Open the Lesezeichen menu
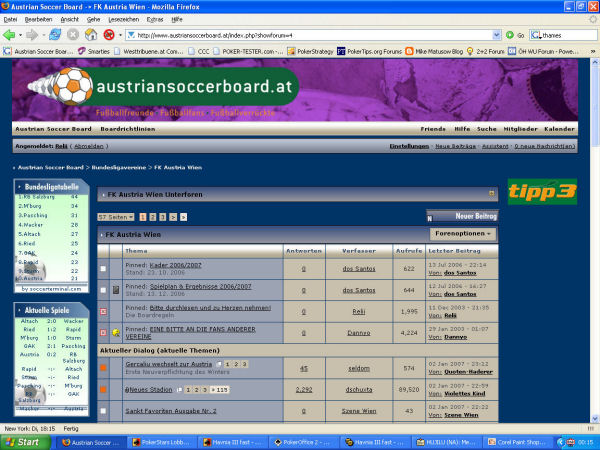This screenshot has width=600, height=450. 124,20
